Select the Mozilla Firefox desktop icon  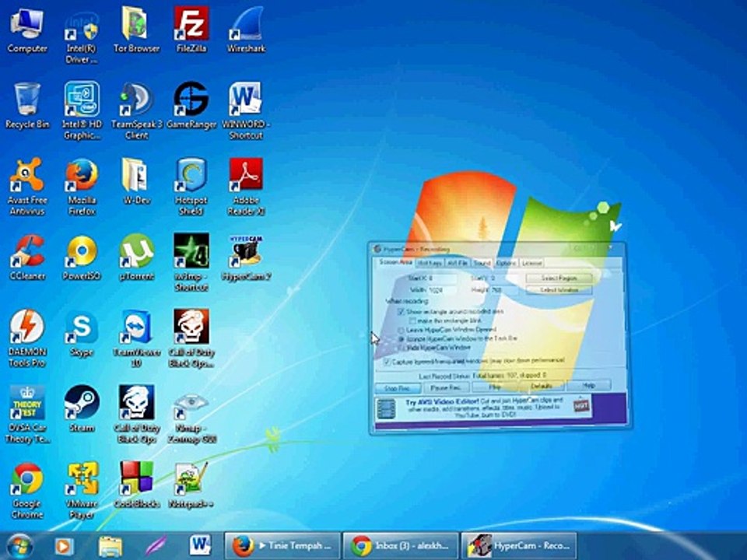click(82, 187)
